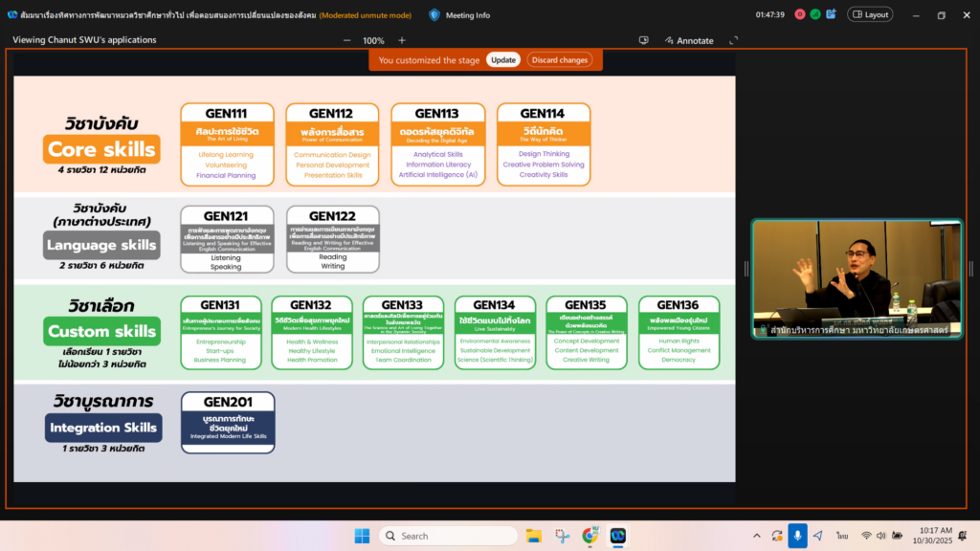Open the Layout options dropdown

point(871,14)
